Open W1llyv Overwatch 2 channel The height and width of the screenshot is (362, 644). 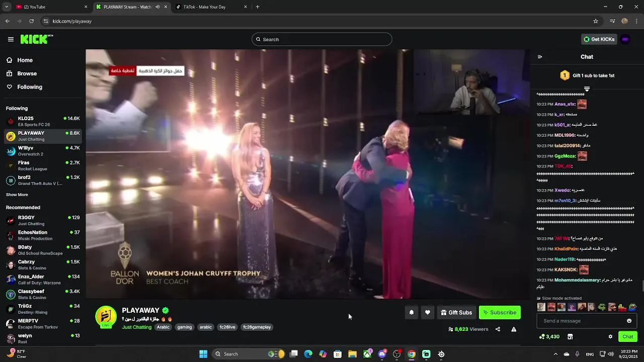coord(43,151)
